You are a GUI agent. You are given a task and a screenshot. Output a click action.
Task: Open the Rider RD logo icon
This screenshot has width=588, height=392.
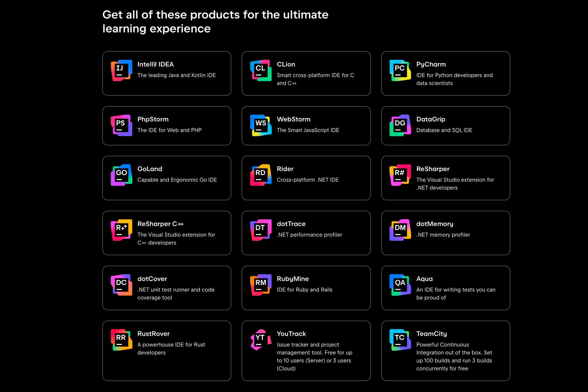tap(261, 175)
